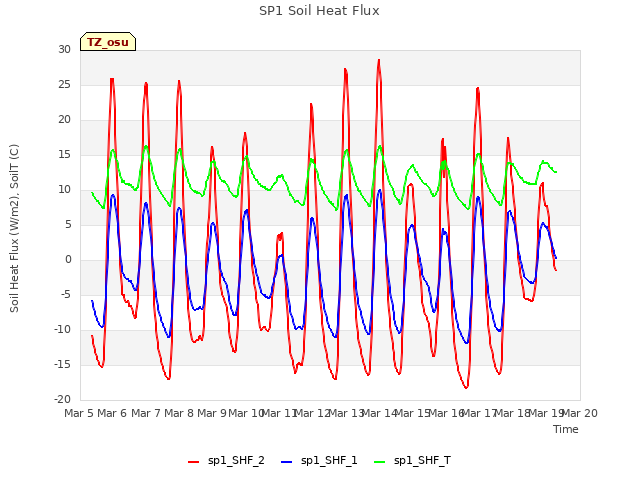640x480 pixels.
Task: Click the Mar 8 x-axis tick label
Action: tap(179, 413)
